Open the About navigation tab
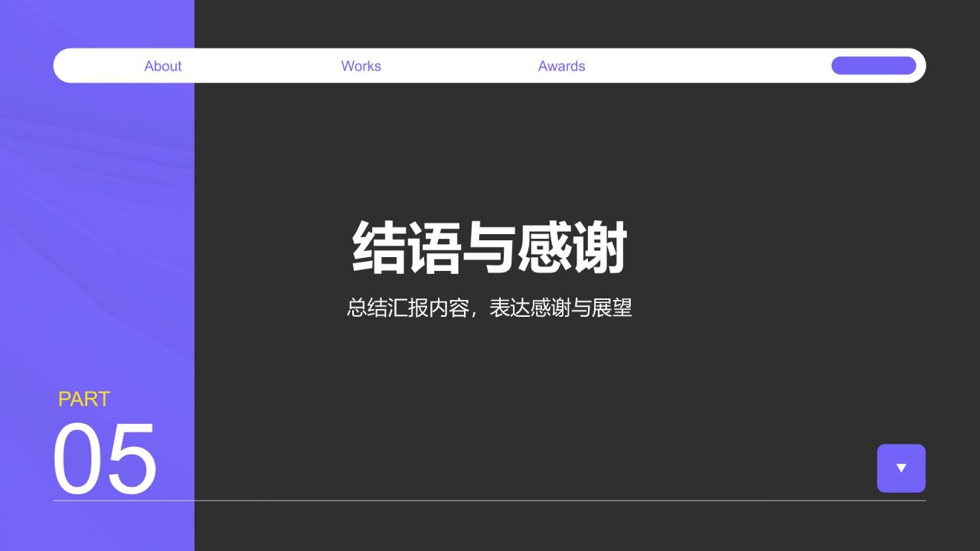980x551 pixels. [163, 66]
